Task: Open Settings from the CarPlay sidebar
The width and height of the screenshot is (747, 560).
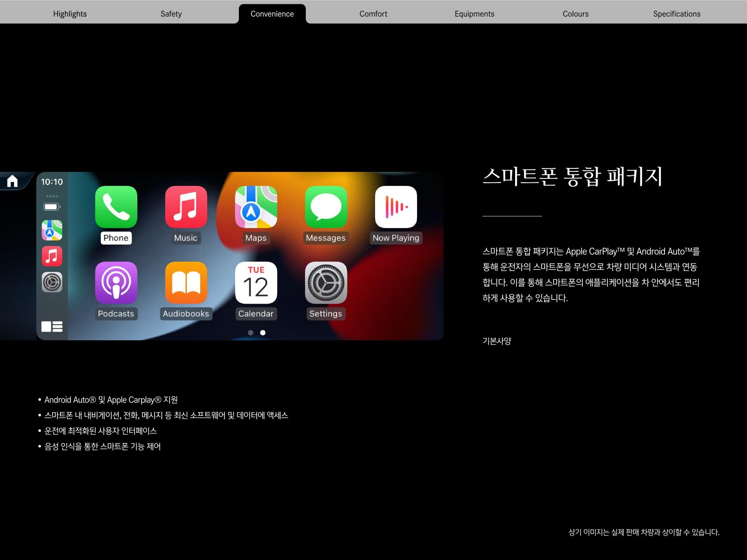Action: pos(52,282)
